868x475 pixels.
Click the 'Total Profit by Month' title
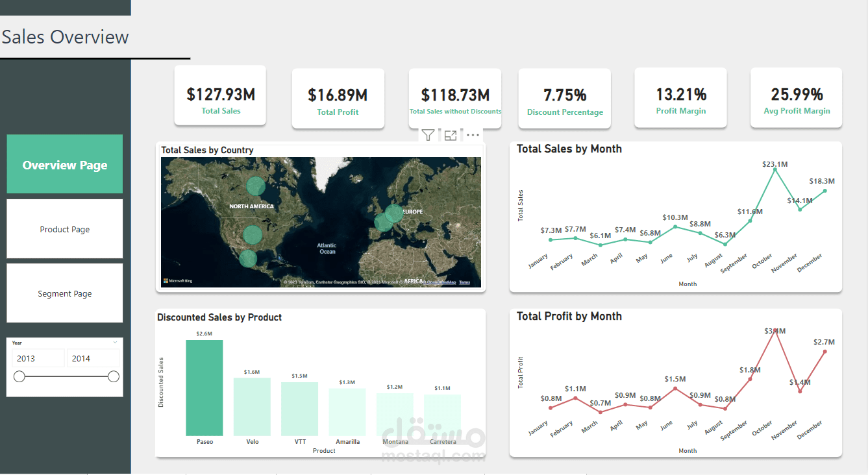(x=569, y=316)
